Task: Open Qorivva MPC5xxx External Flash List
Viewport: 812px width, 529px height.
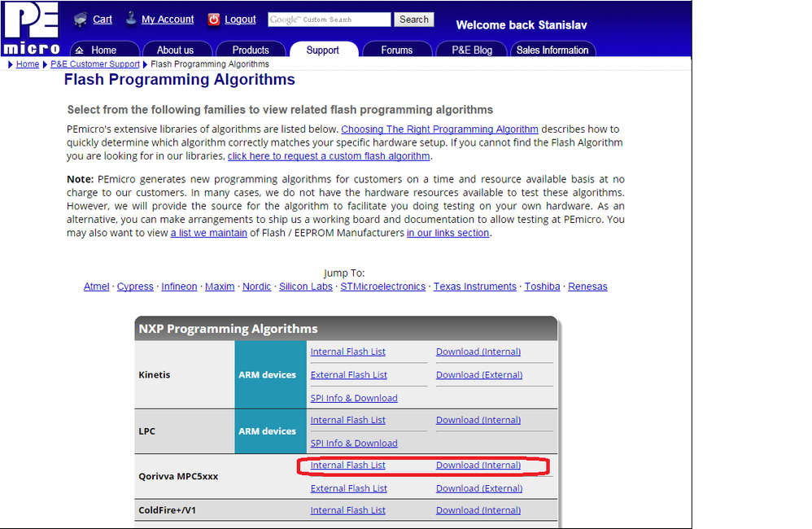Action: click(x=349, y=488)
